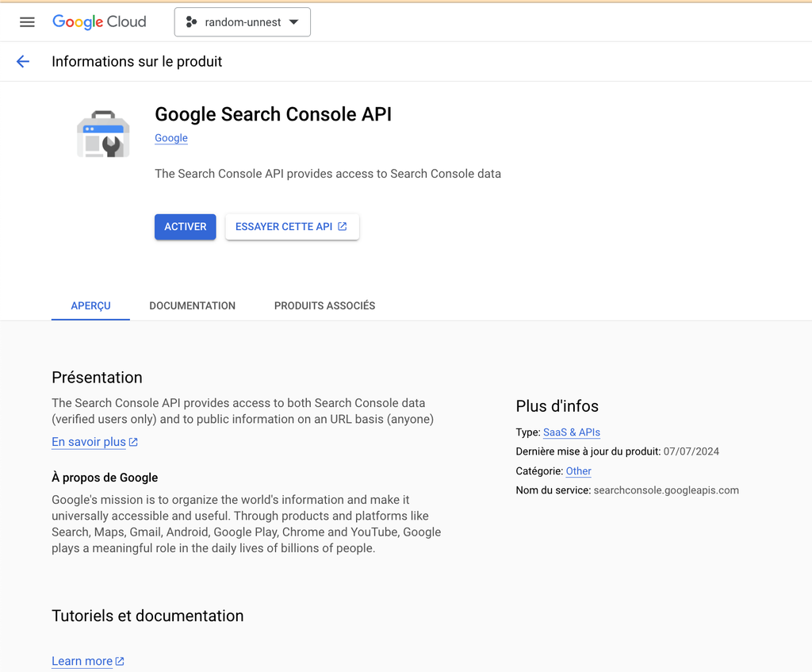
Task: Go back with the blue arrow
Action: point(23,62)
